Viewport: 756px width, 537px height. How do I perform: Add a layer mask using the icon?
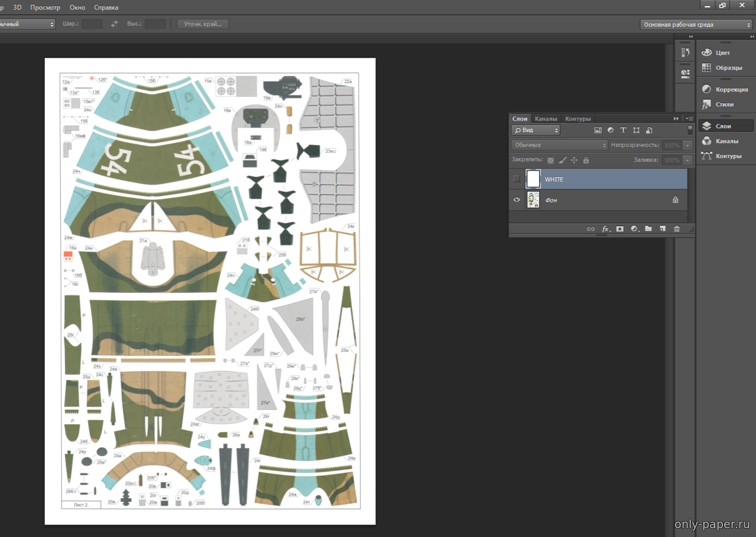tap(620, 229)
